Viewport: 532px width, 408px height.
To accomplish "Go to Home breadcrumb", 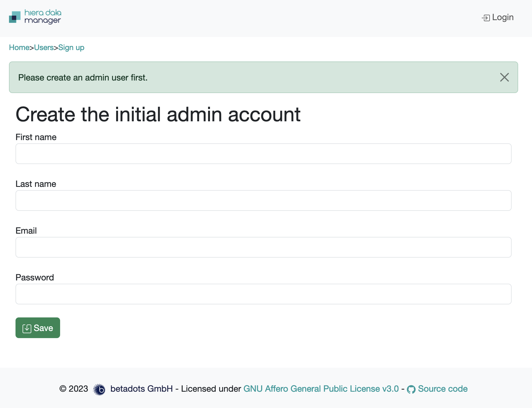I will point(19,47).
